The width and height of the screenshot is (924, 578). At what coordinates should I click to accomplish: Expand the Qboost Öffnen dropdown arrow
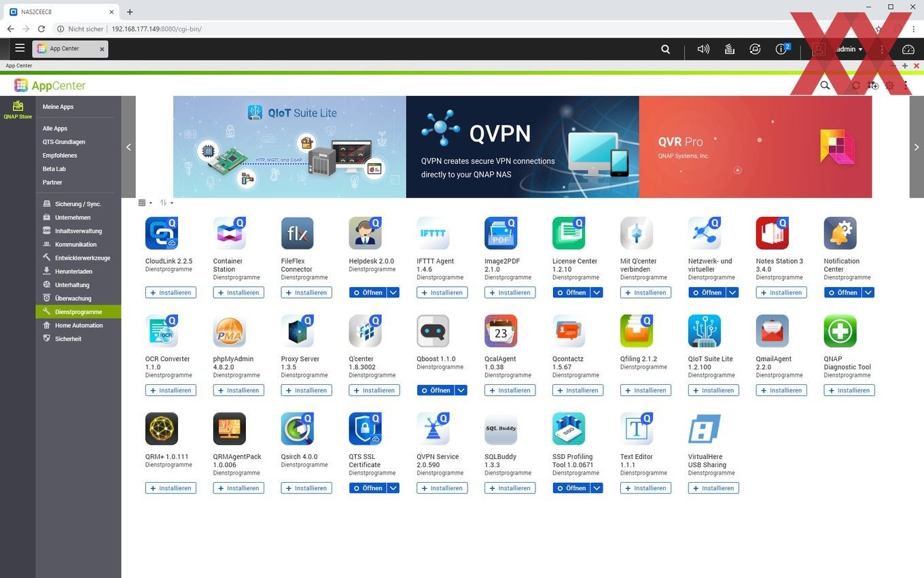tap(461, 390)
